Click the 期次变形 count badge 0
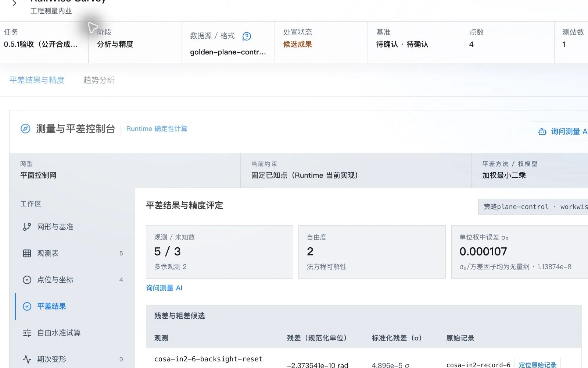This screenshot has height=368, width=588. click(x=121, y=359)
